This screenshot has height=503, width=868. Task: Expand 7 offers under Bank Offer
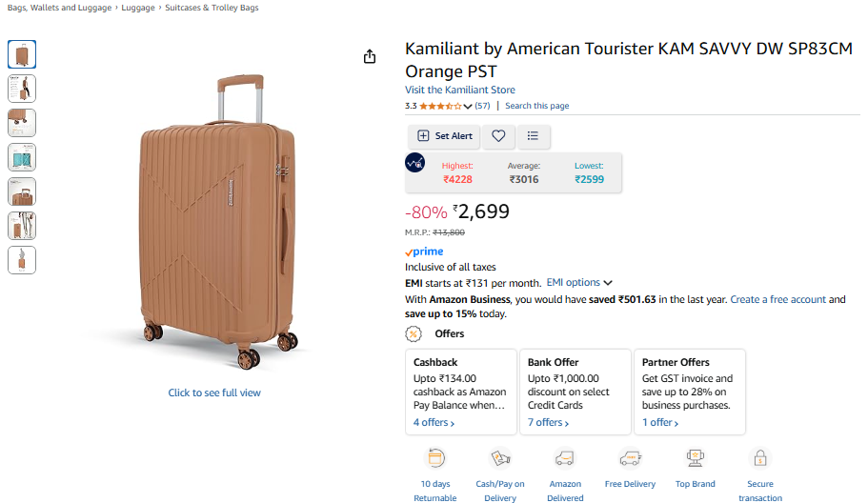click(x=548, y=422)
